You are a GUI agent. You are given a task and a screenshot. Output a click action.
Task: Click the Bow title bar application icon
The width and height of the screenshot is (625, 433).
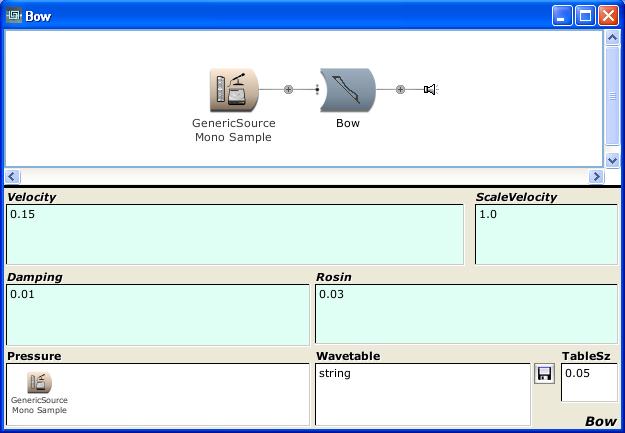pos(13,15)
